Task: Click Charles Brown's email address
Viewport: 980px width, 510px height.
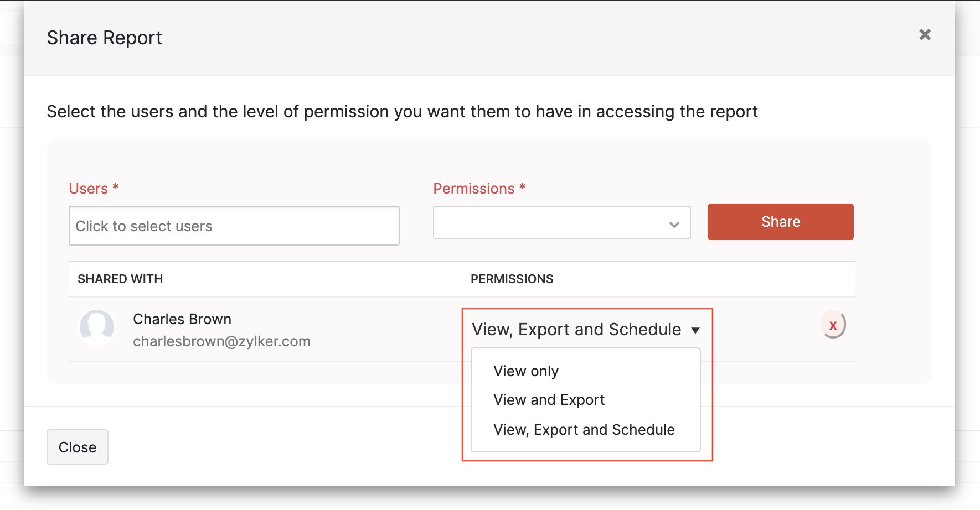Action: 221,341
